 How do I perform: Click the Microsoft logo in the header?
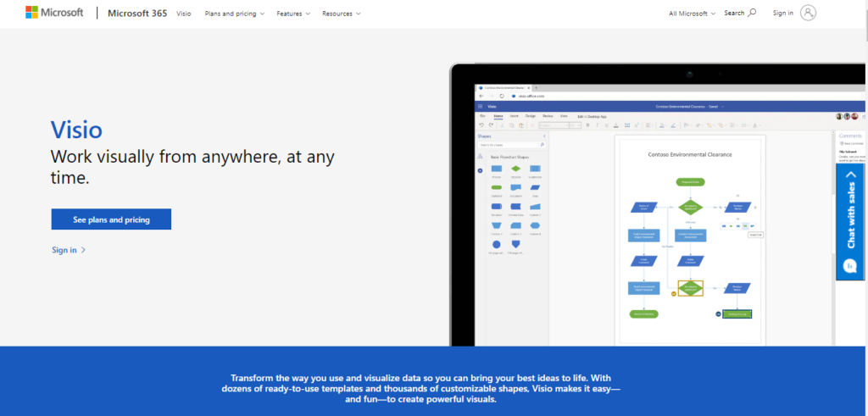point(54,13)
